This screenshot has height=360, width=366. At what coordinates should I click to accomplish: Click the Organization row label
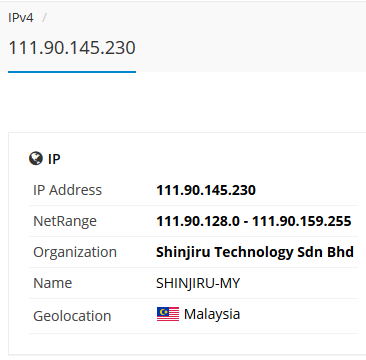point(75,252)
